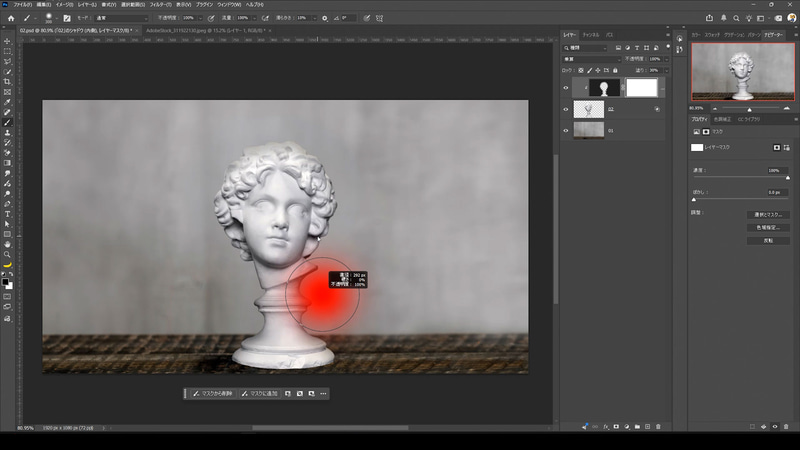The width and height of the screenshot is (800, 450).
Task: Switch to the チャンネル tab
Action: (x=591, y=35)
